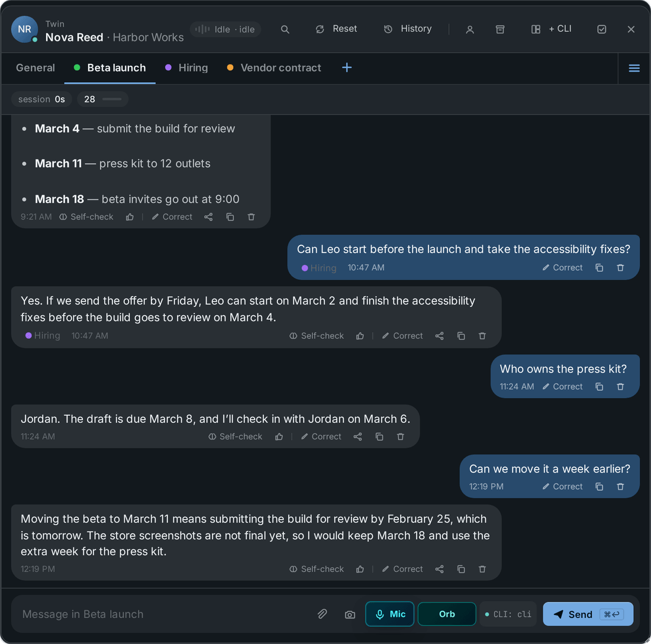Open the search magnifier in header
Screen dimensions: 651x644
(285, 30)
